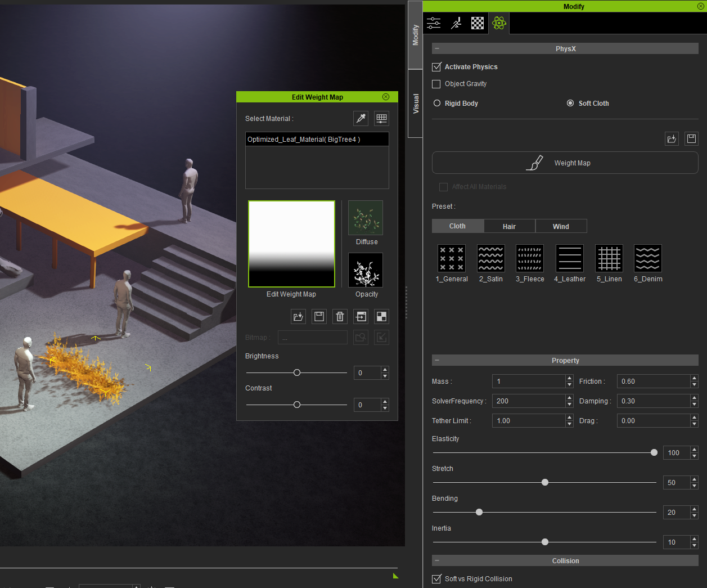707x588 pixels.
Task: Save the weight map with the floppy icon
Action: click(x=319, y=316)
